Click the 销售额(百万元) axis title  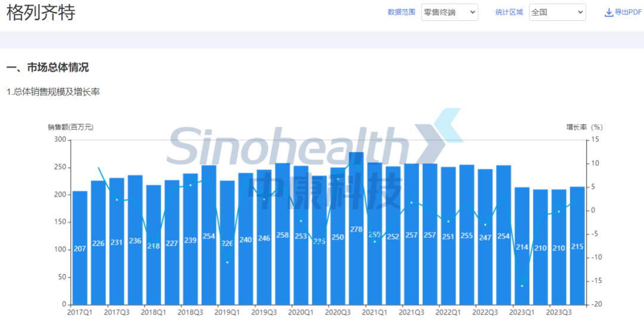[70, 127]
